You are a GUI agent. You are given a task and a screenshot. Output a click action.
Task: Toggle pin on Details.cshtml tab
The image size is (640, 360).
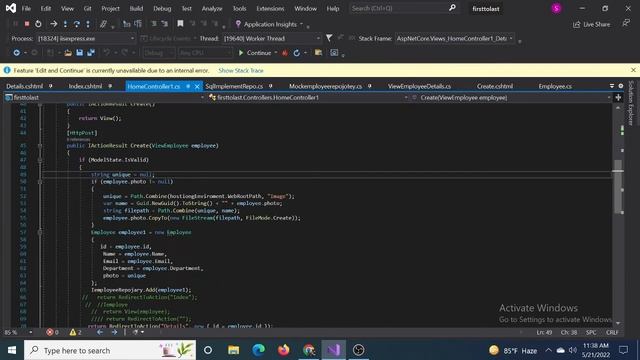click(51, 86)
